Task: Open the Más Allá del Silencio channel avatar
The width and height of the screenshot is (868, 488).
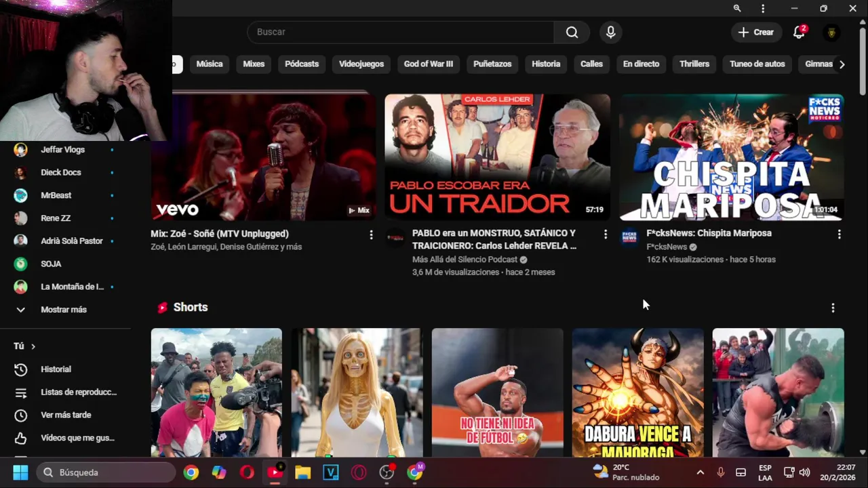Action: pos(395,237)
